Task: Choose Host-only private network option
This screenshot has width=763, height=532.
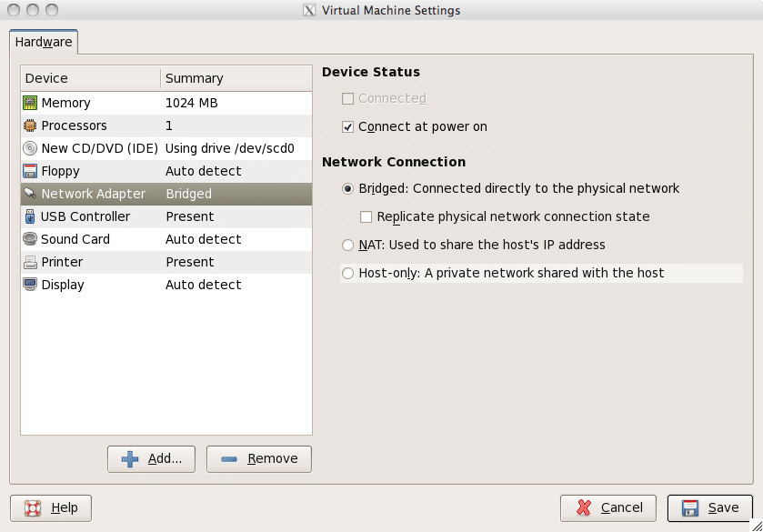Action: 347,273
